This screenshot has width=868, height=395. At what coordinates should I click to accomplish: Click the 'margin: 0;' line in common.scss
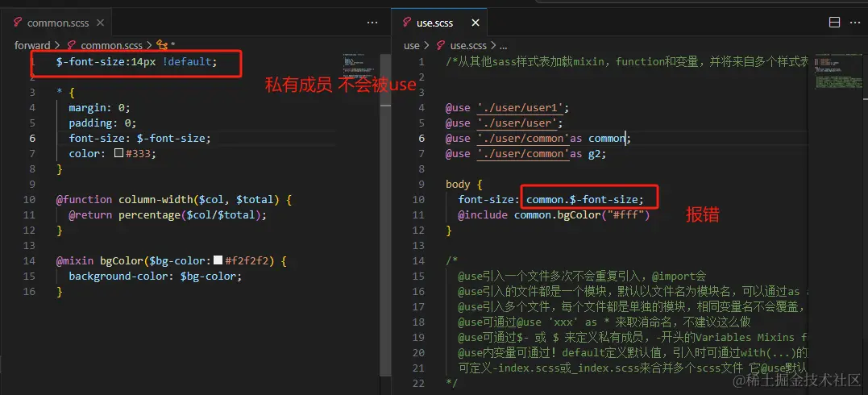(100, 107)
